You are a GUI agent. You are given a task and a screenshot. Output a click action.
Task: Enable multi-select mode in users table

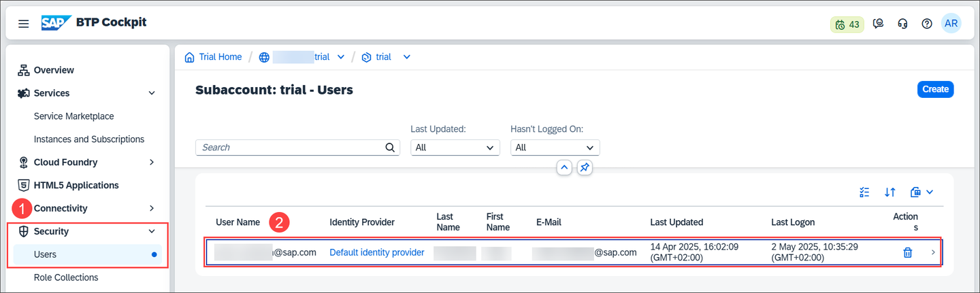[x=864, y=192]
